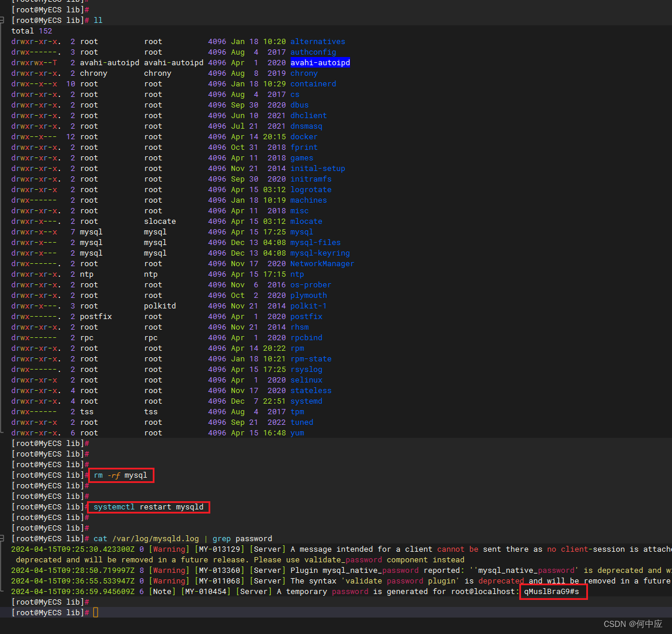Click the 'authconfig' directory name

pos(313,52)
